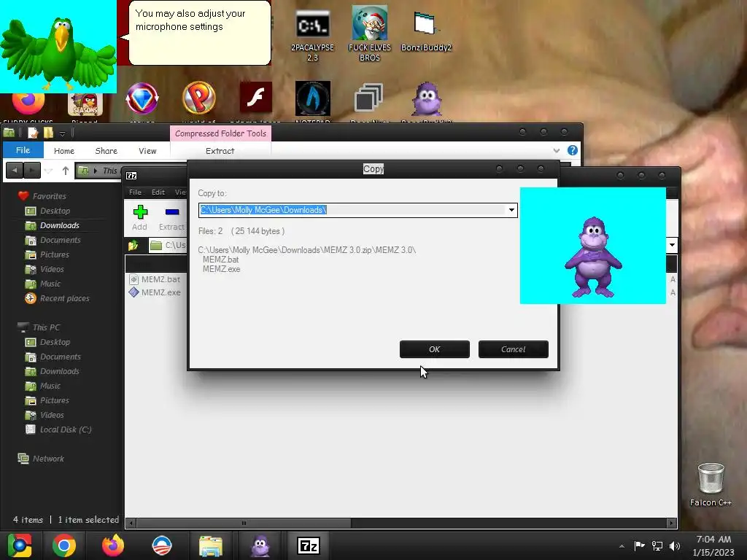Open Falcon C++ recycle bin icon

pos(711,484)
